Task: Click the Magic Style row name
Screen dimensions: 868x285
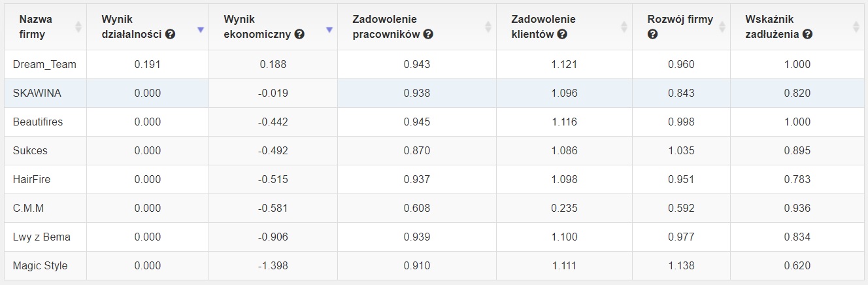Action: pyautogui.click(x=40, y=265)
